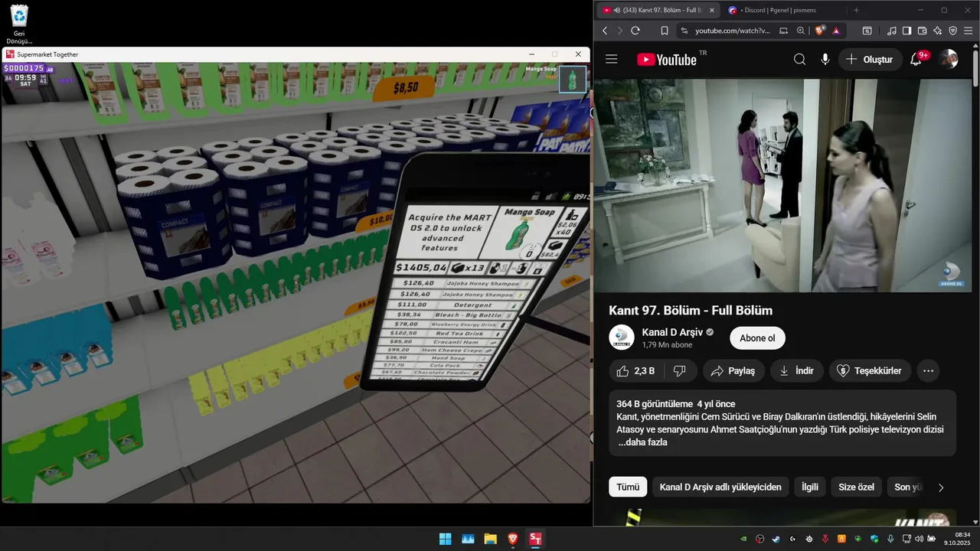The image size is (980, 551).
Task: Open the three-dot more actions menu
Action: pyautogui.click(x=929, y=370)
